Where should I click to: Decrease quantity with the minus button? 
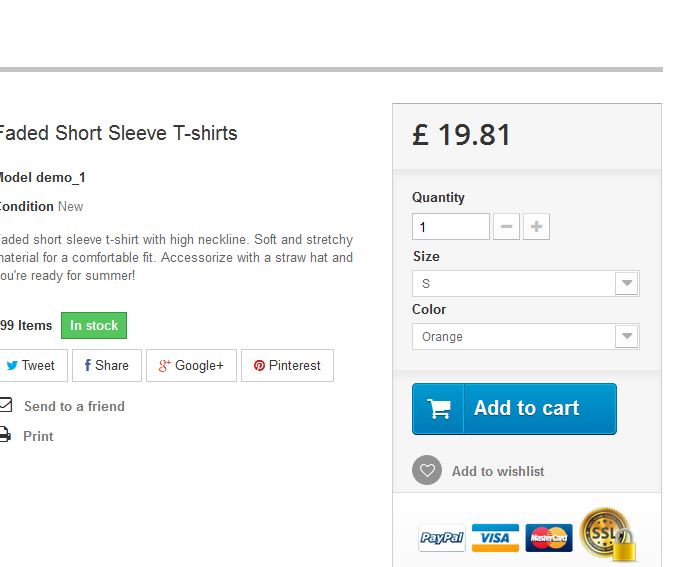[507, 227]
